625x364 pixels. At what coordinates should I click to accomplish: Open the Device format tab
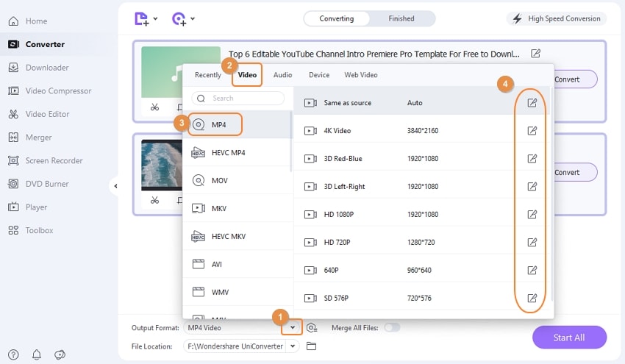click(x=319, y=75)
